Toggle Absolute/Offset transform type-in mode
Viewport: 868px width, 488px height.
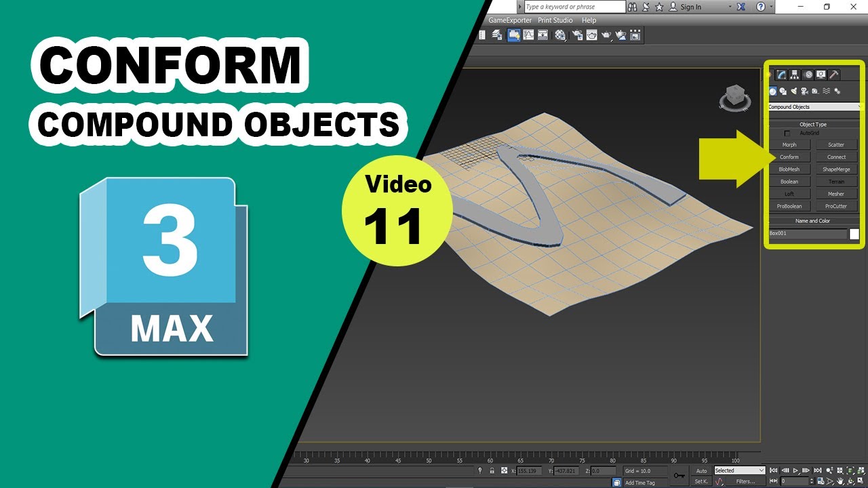click(x=504, y=470)
